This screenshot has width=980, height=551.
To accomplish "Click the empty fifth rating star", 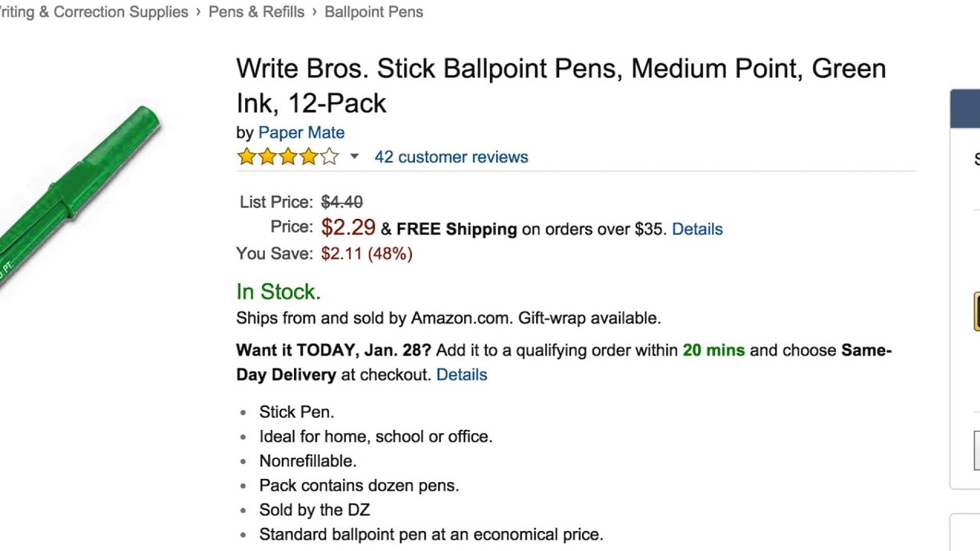I will (x=329, y=157).
